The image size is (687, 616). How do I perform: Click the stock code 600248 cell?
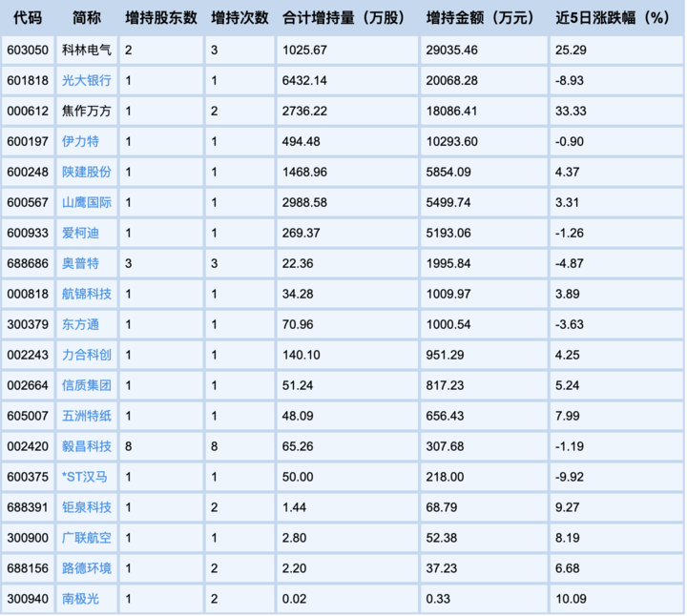pos(28,172)
